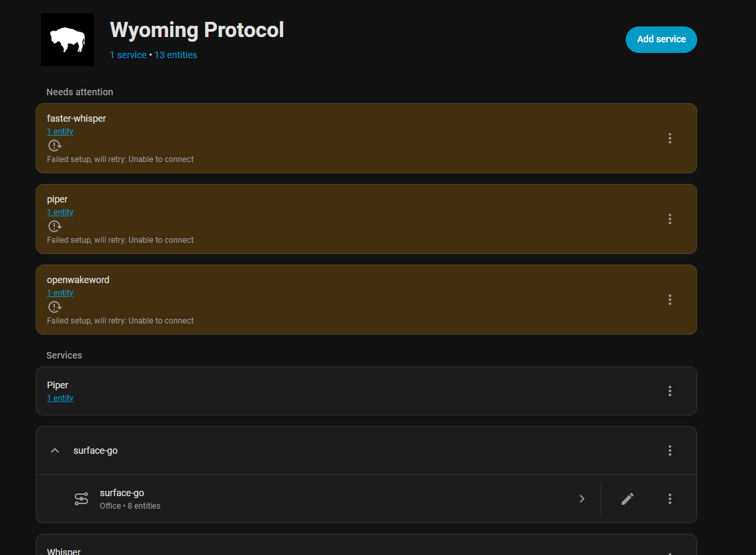
Task: Collapse the surface-go group chevron
Action: [55, 450]
